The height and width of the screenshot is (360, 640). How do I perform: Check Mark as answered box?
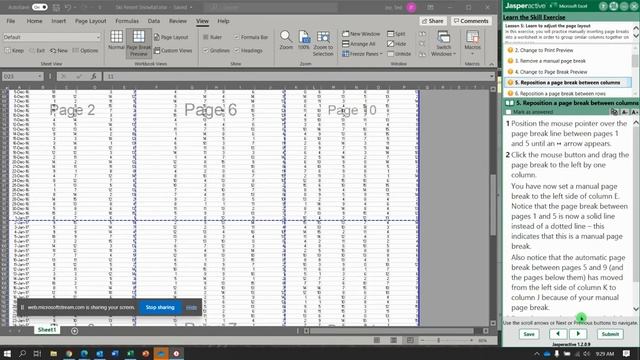(x=508, y=112)
